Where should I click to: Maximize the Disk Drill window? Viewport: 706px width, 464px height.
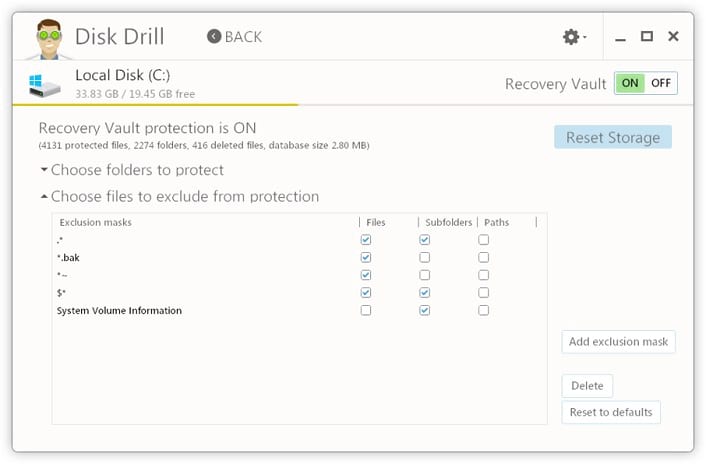[647, 36]
